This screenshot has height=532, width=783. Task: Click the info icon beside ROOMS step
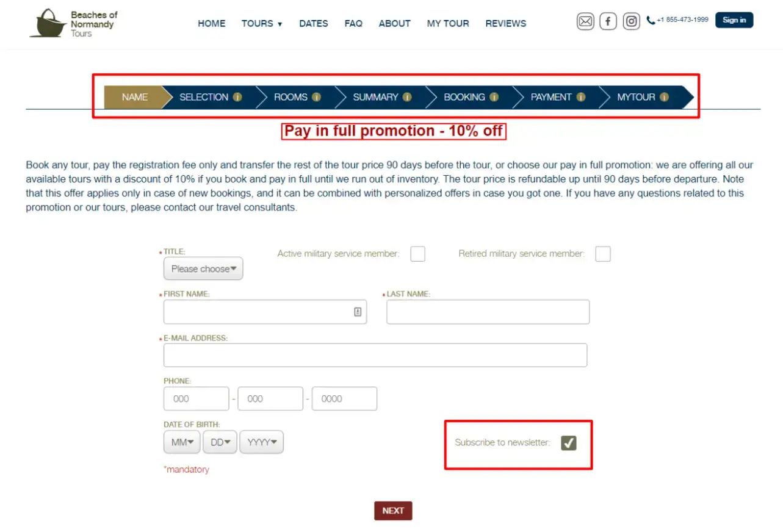click(x=316, y=97)
